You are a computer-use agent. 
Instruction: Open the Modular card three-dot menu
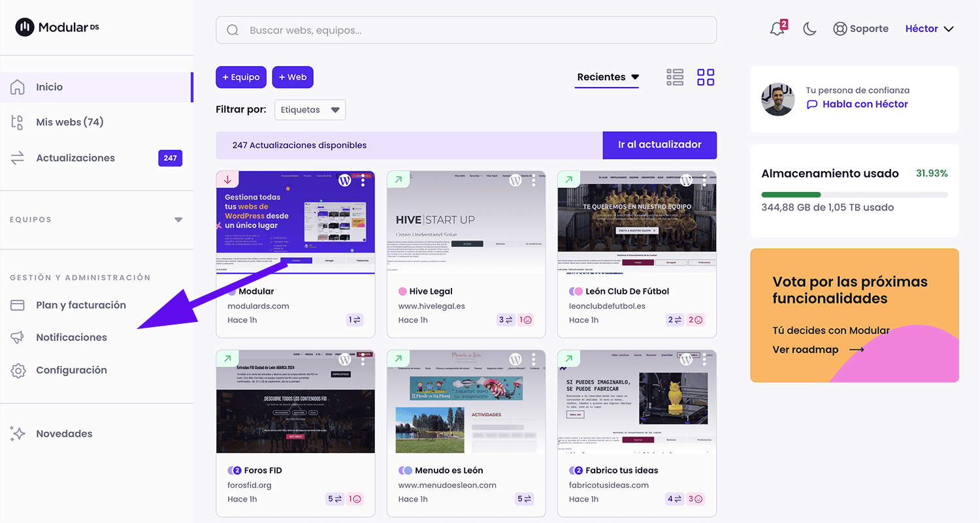click(363, 180)
